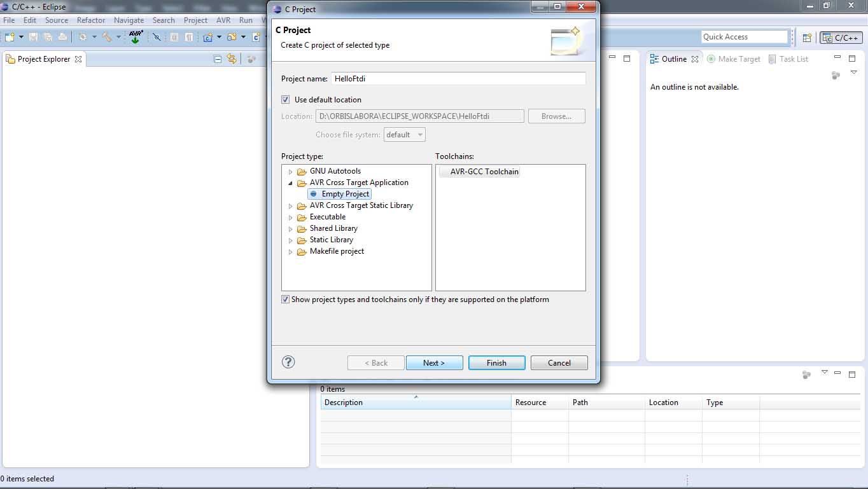Open the Navigate menu
The width and height of the screenshot is (868, 489).
(129, 20)
